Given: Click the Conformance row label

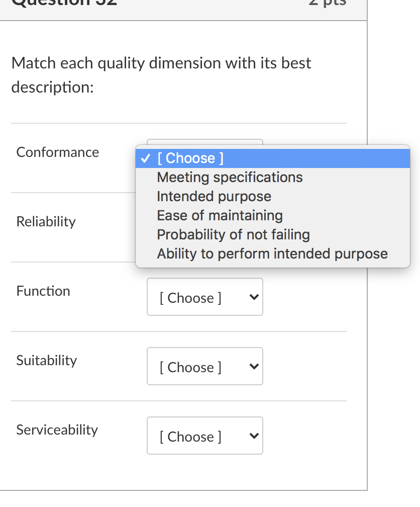Looking at the screenshot, I should (x=57, y=152).
